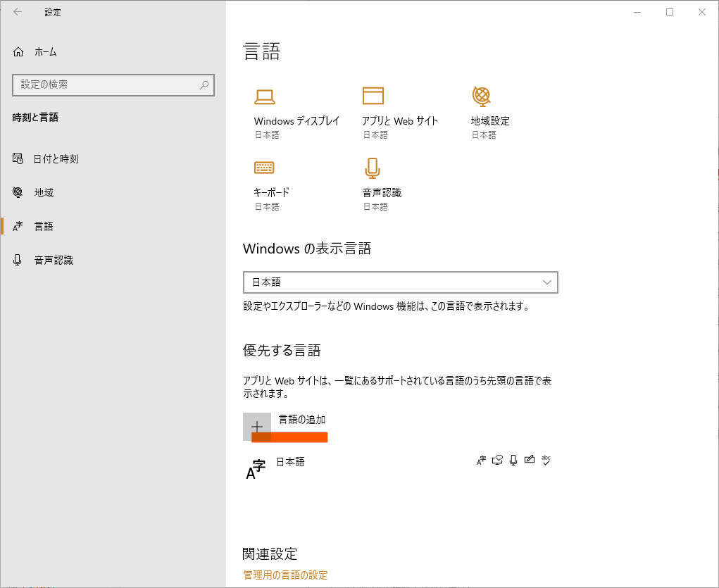Screen dimensions: 719x588
Task: Open 地域 settings page
Action: [x=44, y=193]
